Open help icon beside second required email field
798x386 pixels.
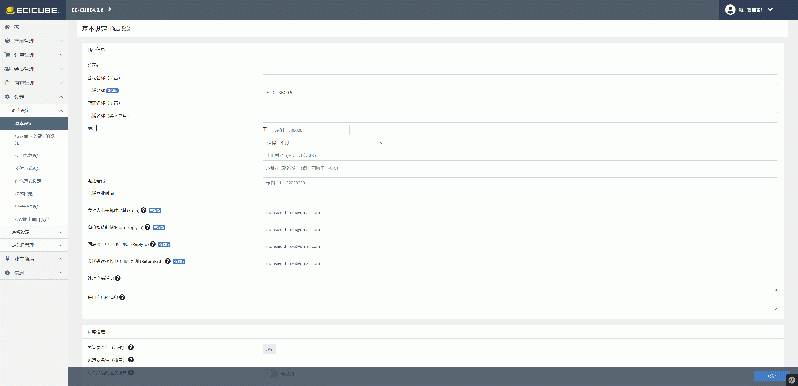pos(148,227)
